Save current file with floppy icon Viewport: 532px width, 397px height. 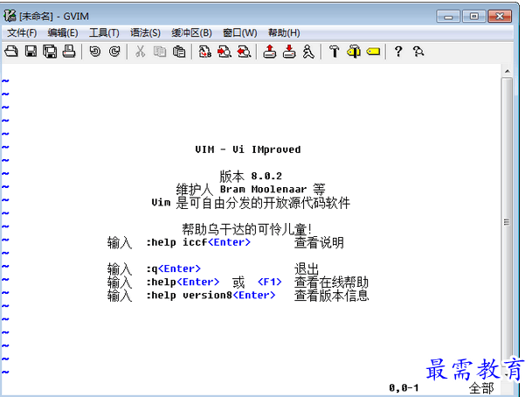coord(31,52)
